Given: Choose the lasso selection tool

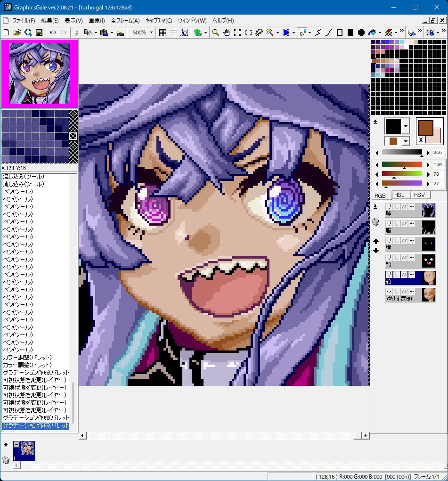Looking at the screenshot, I should pyautogui.click(x=259, y=33).
